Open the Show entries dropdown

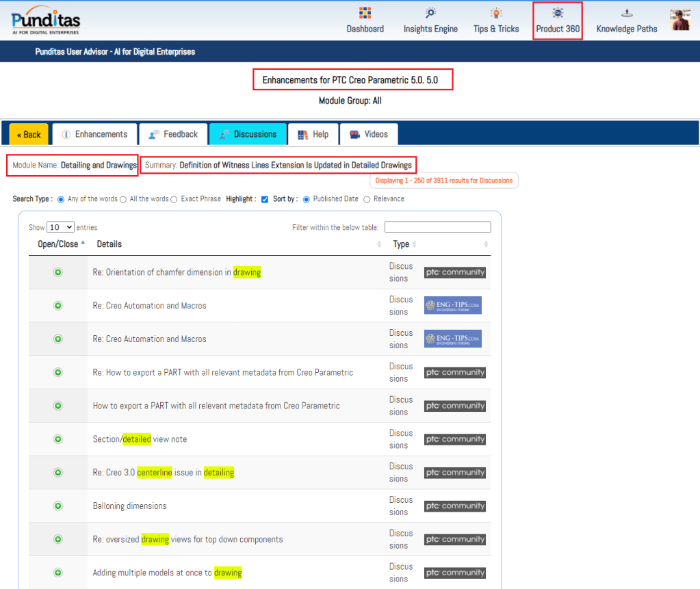pyautogui.click(x=60, y=227)
